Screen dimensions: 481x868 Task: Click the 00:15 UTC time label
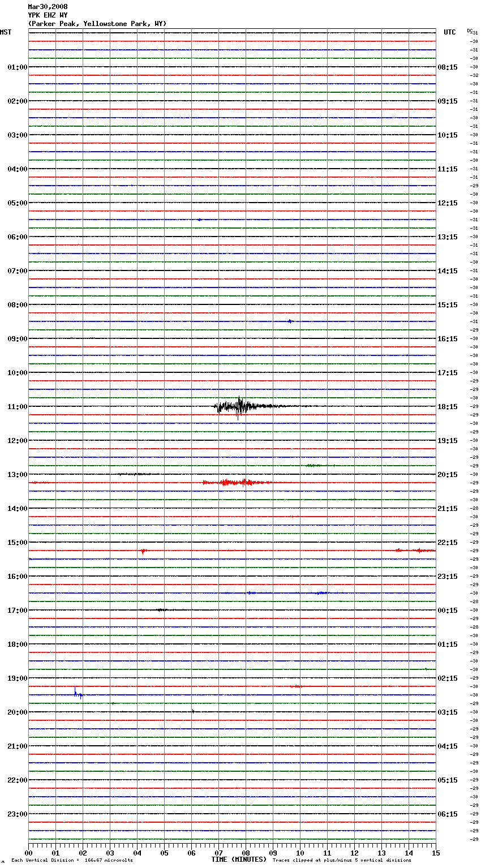[448, 611]
